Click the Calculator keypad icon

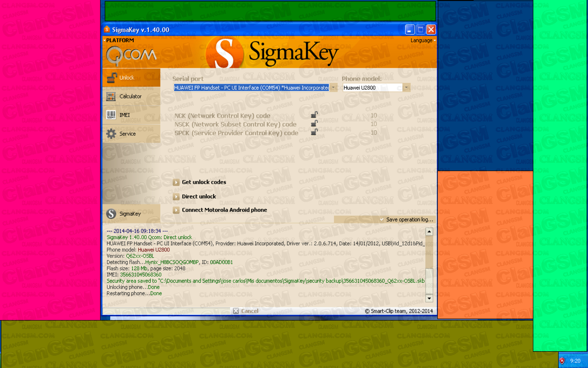coord(111,96)
